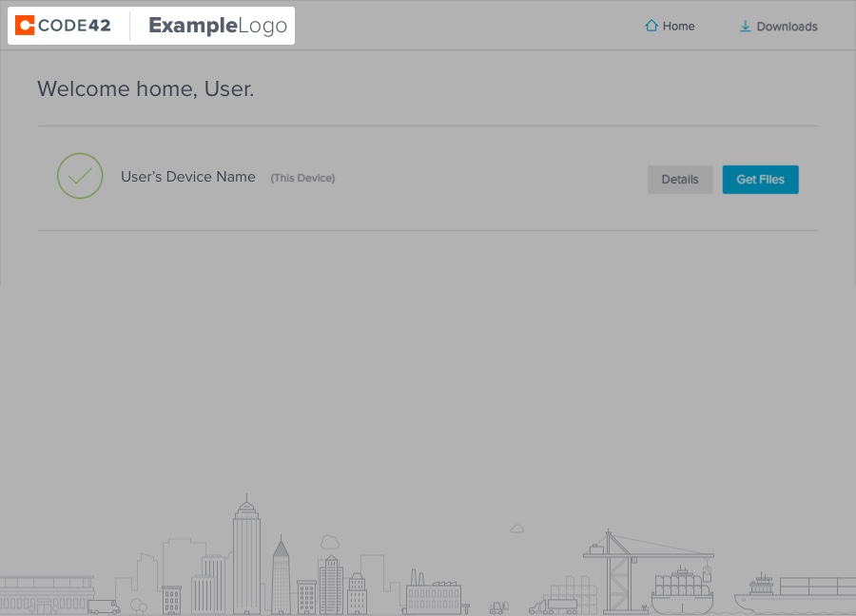
Task: Click the ExampleLogo custom branding
Action: tap(216, 26)
